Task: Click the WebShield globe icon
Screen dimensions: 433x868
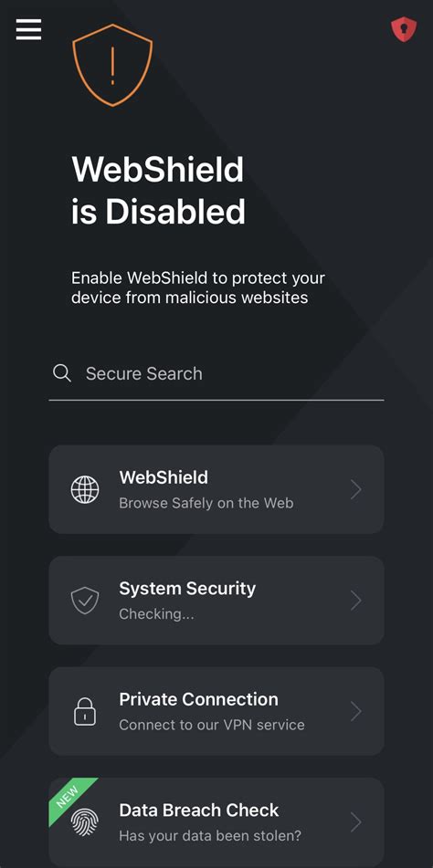Action: pyautogui.click(x=85, y=489)
